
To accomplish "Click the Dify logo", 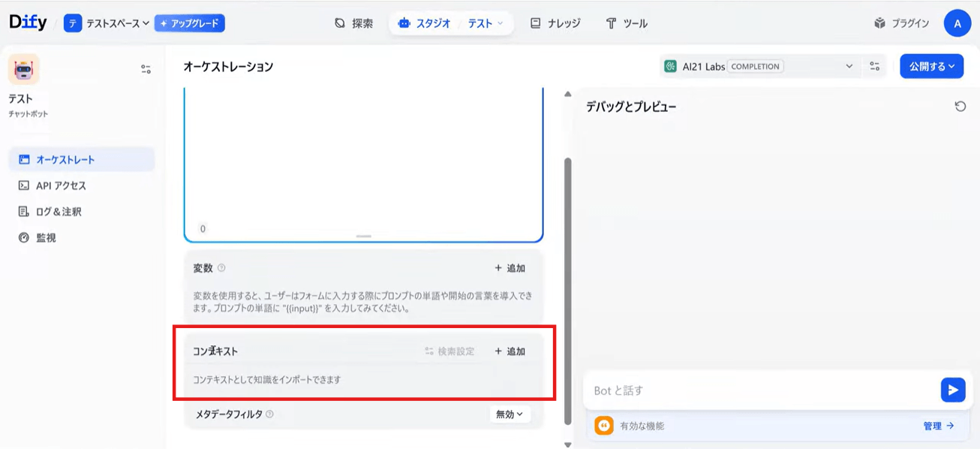I will pyautogui.click(x=28, y=23).
